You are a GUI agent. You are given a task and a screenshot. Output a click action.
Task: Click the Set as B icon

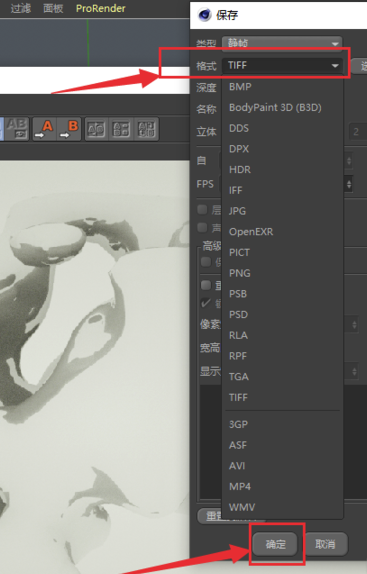coord(69,129)
